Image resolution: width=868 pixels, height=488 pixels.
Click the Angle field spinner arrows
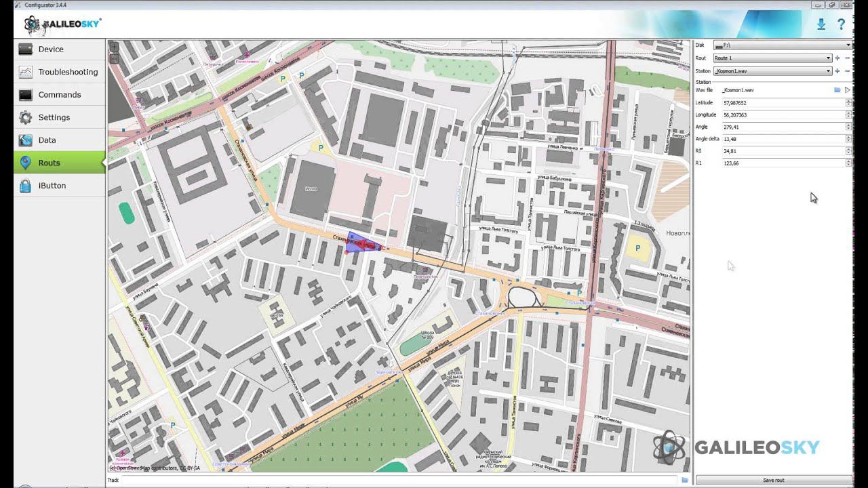tap(848, 127)
